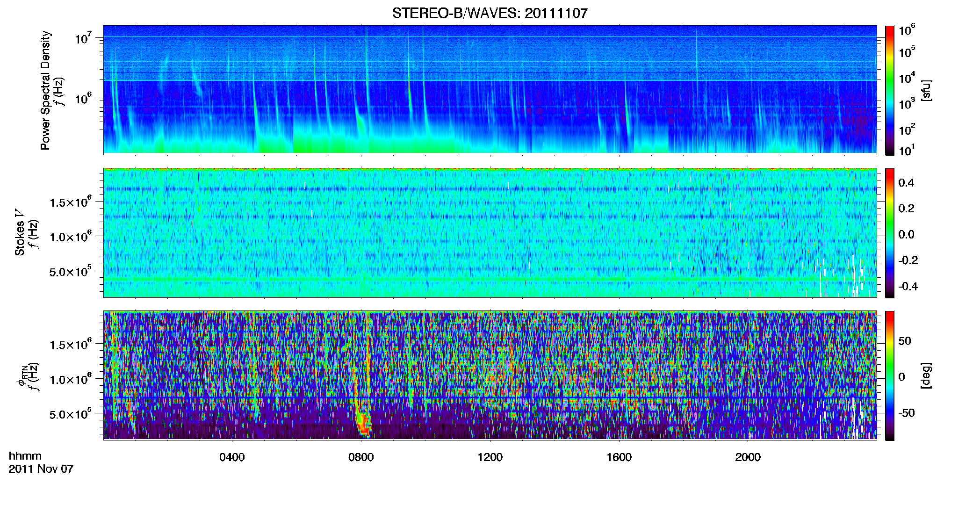
Task: Select the φ RTN axis label
Action: pyautogui.click(x=22, y=376)
